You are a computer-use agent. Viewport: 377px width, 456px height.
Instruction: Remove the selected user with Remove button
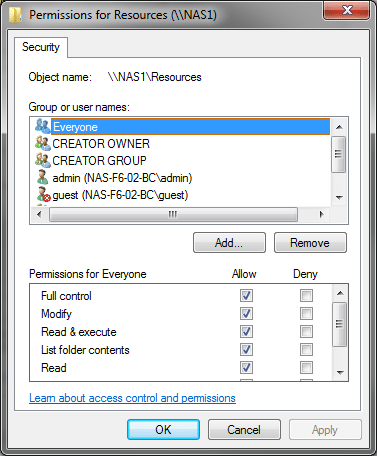click(x=310, y=243)
